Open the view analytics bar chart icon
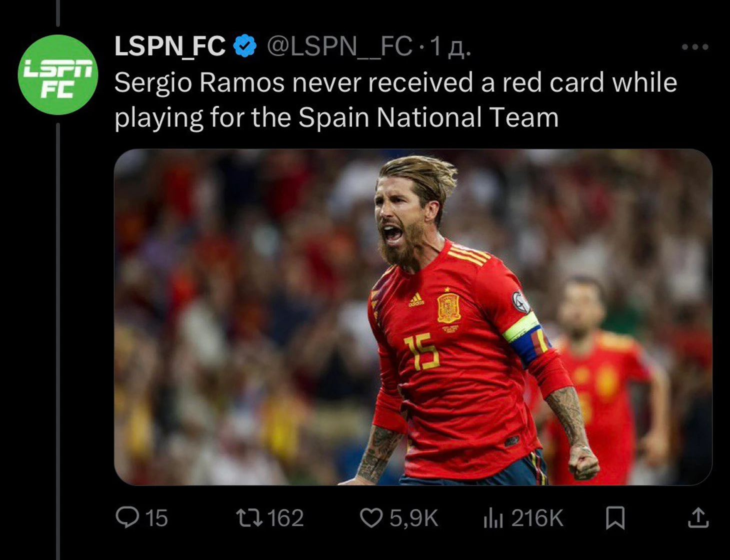The width and height of the screenshot is (730, 560). click(x=493, y=518)
